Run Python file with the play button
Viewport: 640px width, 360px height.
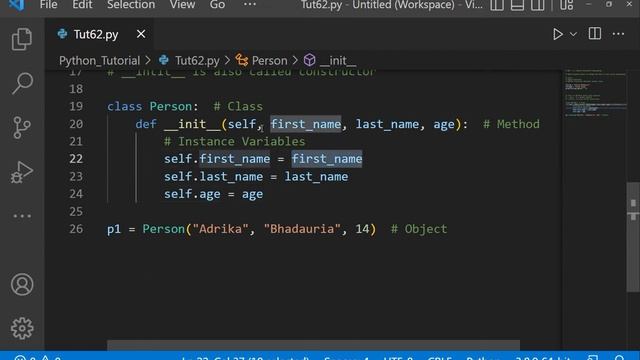pos(558,34)
